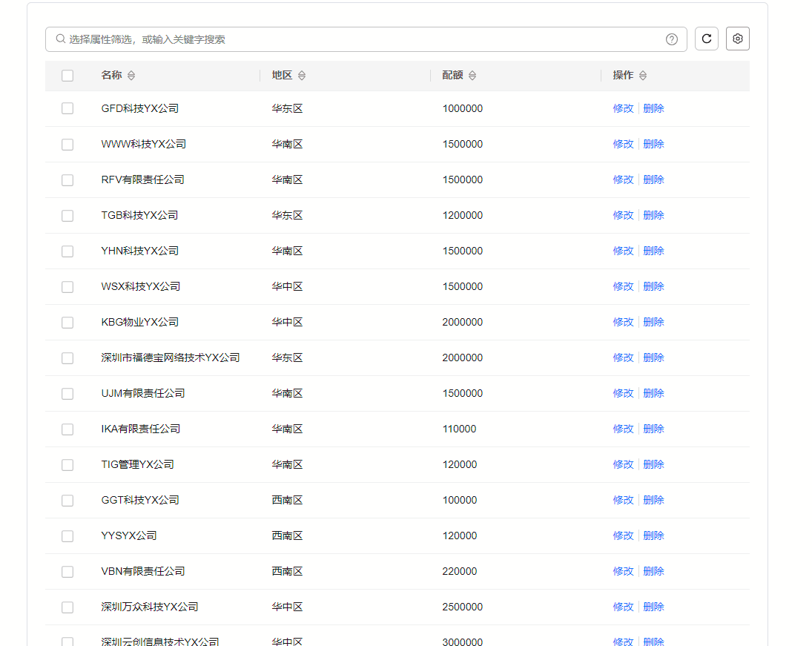Click 修改 for WWW科技YX公司

pos(623,144)
